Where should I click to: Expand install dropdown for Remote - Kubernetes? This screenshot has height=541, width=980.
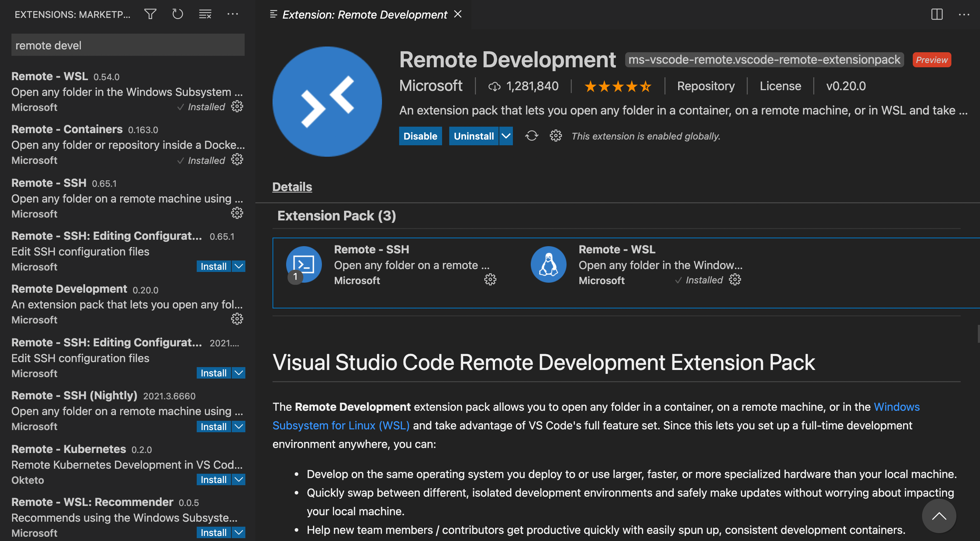(239, 479)
